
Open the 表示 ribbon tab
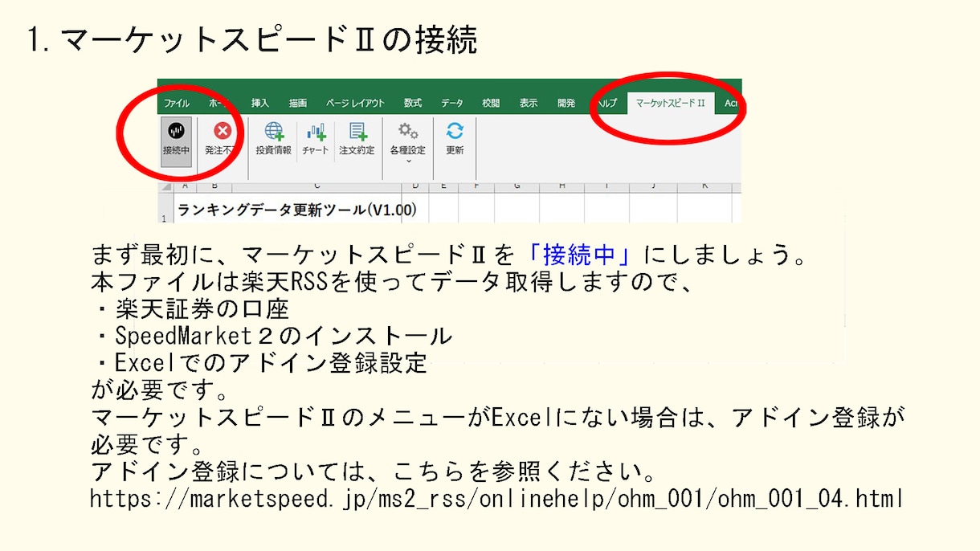click(528, 103)
